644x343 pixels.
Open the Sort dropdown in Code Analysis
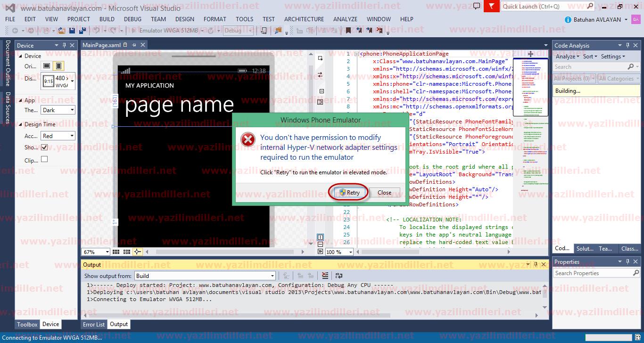[x=590, y=57]
